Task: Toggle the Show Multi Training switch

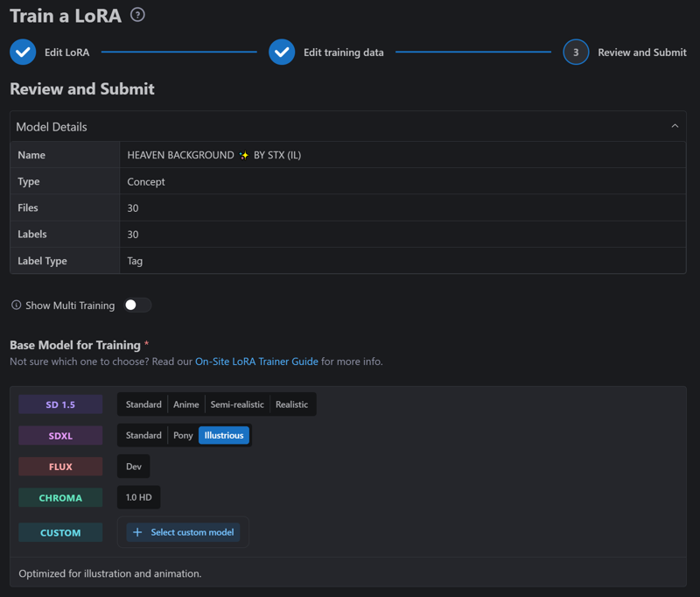Action: (137, 306)
